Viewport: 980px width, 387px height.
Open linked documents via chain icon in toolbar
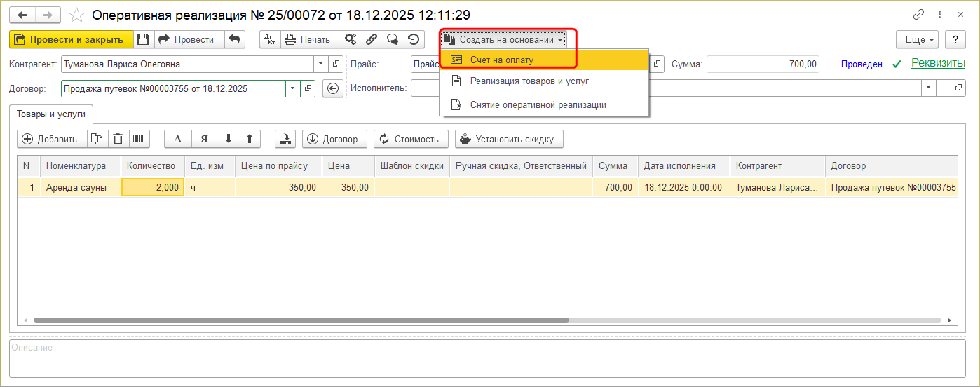372,39
